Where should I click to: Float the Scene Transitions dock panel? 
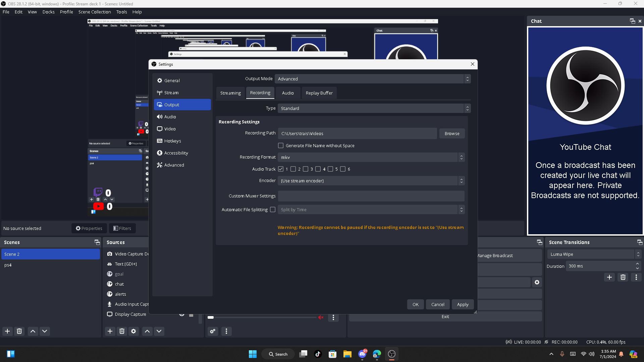tap(640, 242)
